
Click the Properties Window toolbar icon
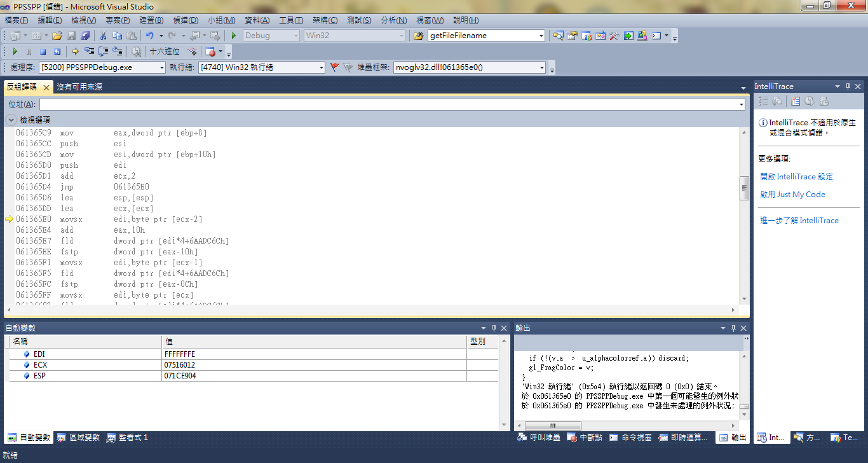click(573, 36)
